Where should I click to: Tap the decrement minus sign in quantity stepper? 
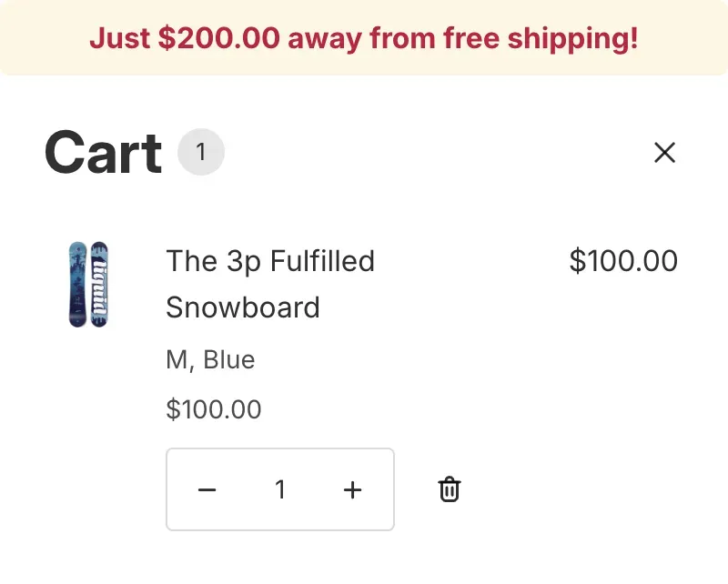(x=207, y=489)
